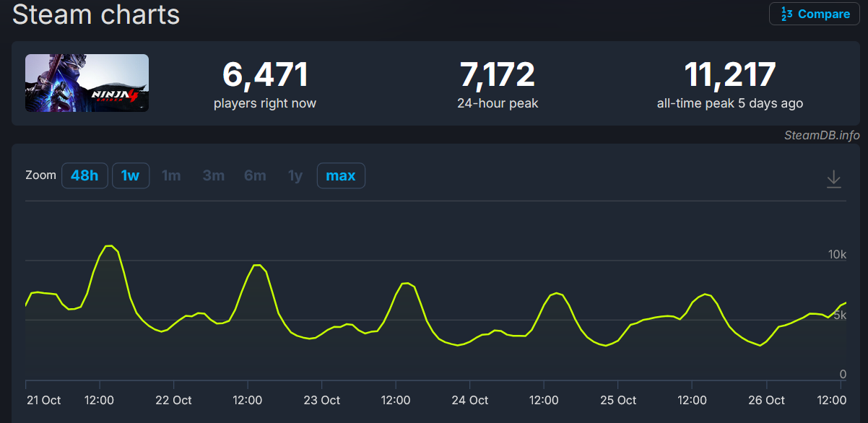Click the SteamDB.info credit text
Image resolution: width=868 pixels, height=423 pixels.
point(822,135)
